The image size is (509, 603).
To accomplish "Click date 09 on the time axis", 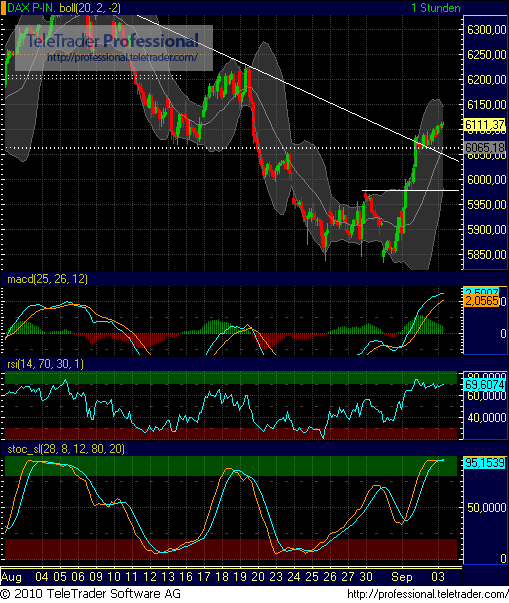I will pyautogui.click(x=96, y=577).
